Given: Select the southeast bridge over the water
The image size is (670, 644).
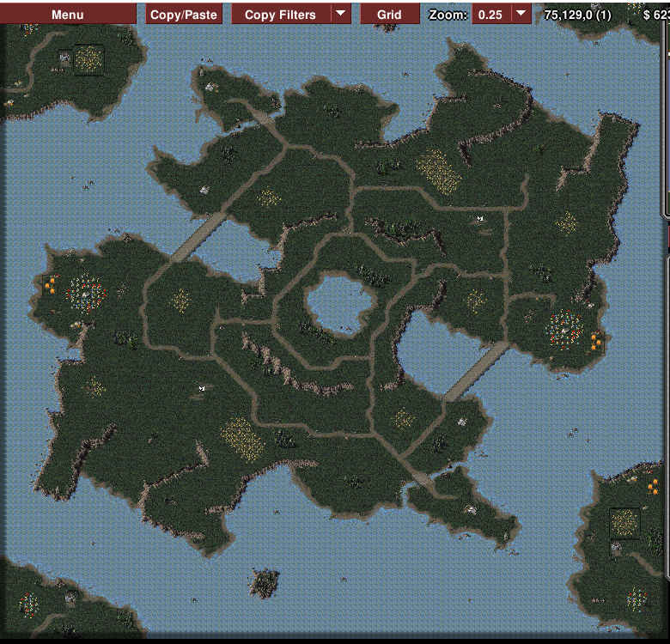Looking at the screenshot, I should point(477,369).
